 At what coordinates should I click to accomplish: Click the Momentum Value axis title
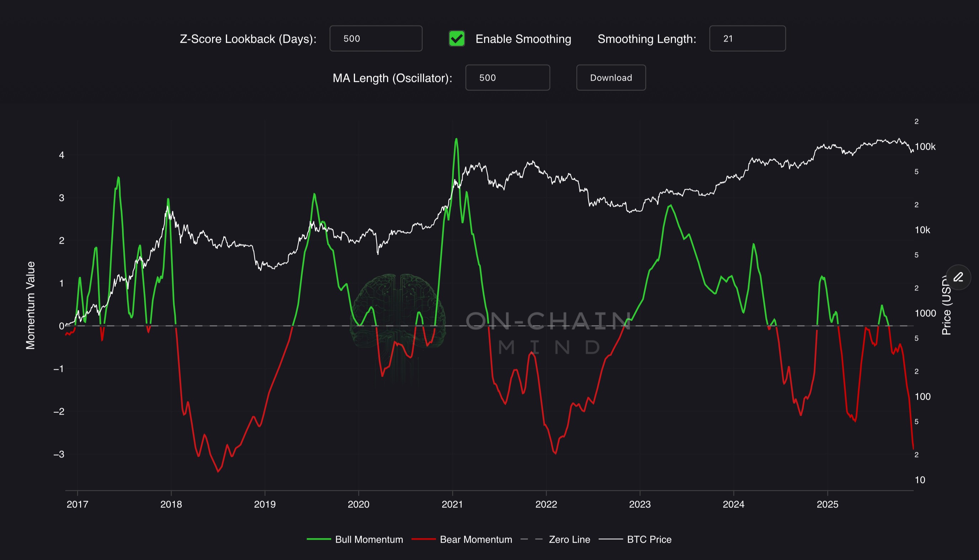(30, 305)
